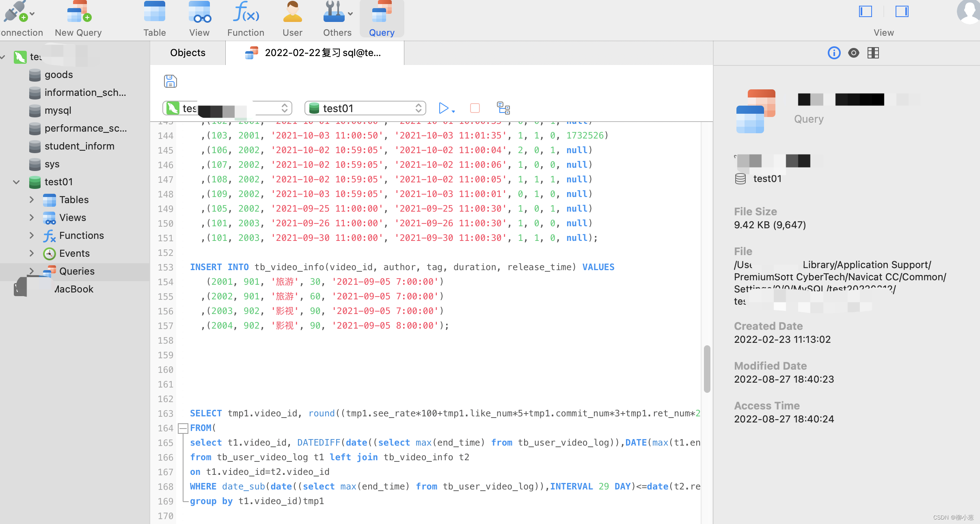This screenshot has height=524, width=980.
Task: Expand the Views tree item
Action: pos(31,217)
